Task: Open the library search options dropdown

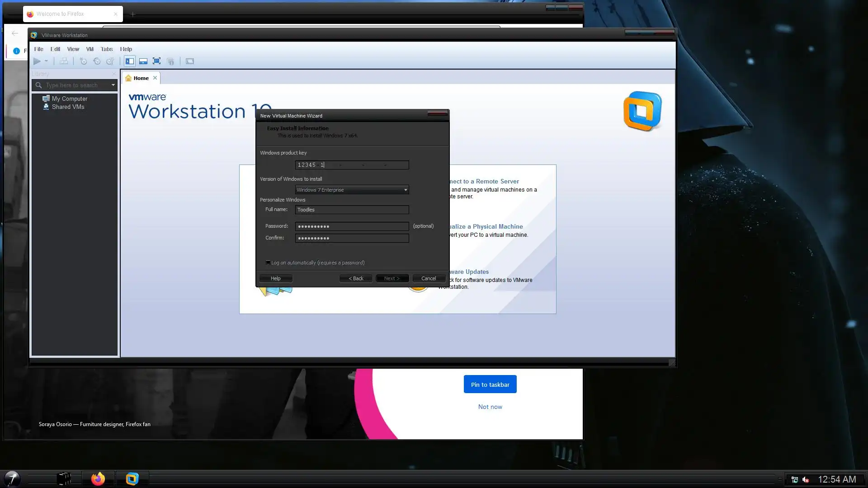Action: click(113, 85)
